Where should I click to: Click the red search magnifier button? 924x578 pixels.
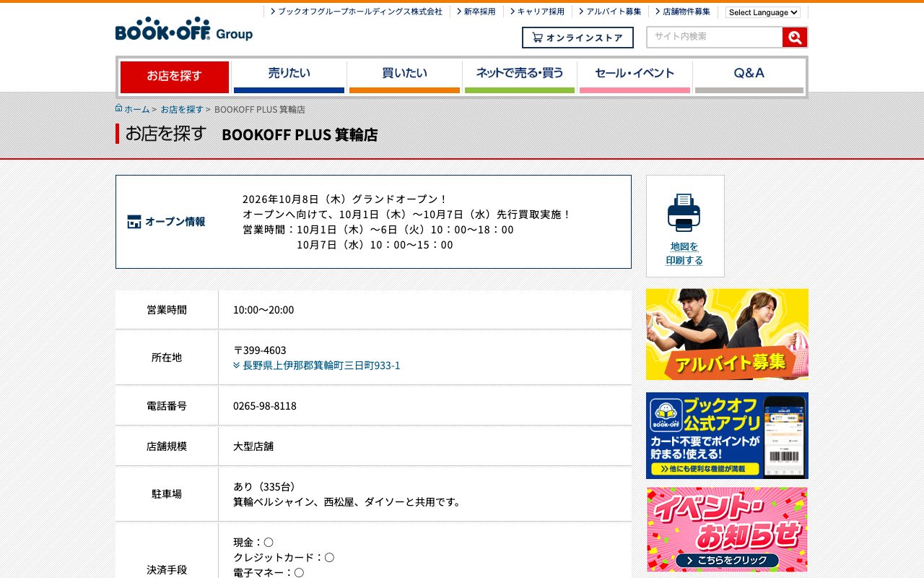794,38
